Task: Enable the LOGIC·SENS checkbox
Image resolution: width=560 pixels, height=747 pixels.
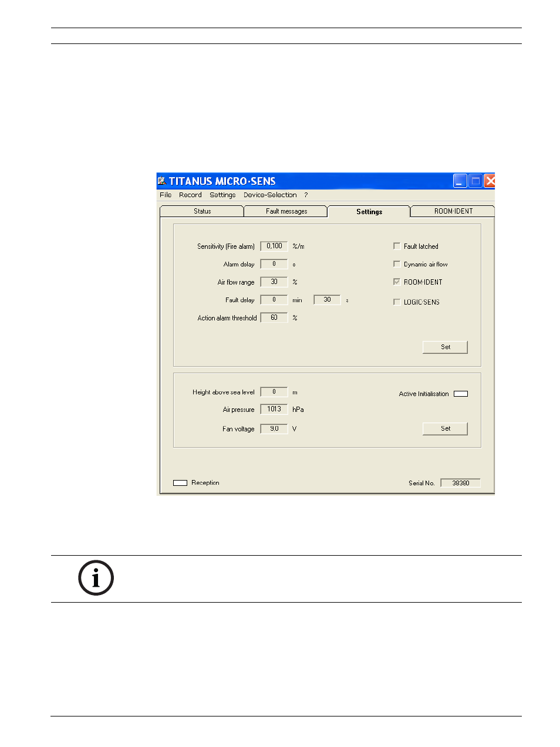Action: [397, 302]
